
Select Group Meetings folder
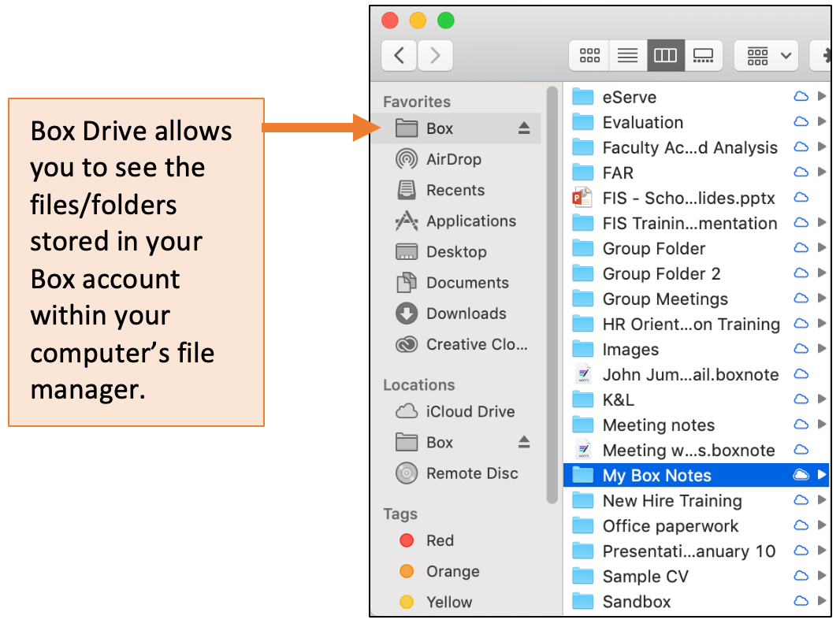tap(696, 299)
